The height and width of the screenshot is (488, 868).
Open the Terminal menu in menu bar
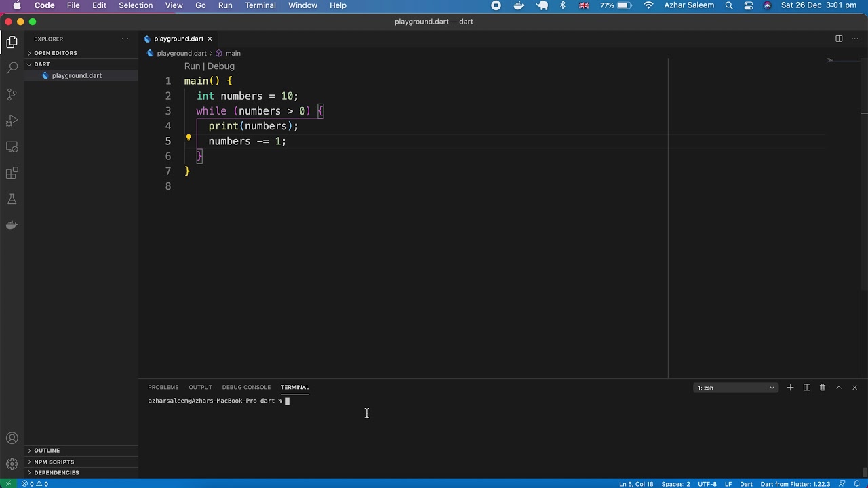[260, 5]
